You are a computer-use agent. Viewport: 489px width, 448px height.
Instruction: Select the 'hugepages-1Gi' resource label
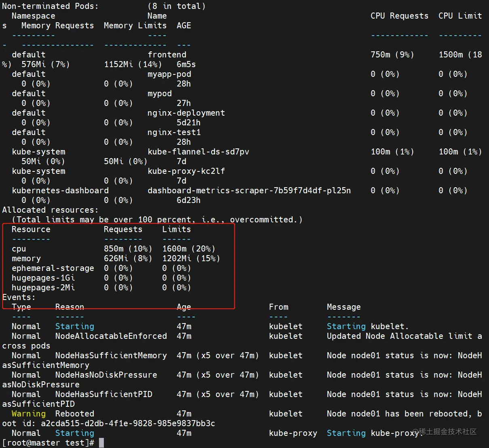(43, 278)
